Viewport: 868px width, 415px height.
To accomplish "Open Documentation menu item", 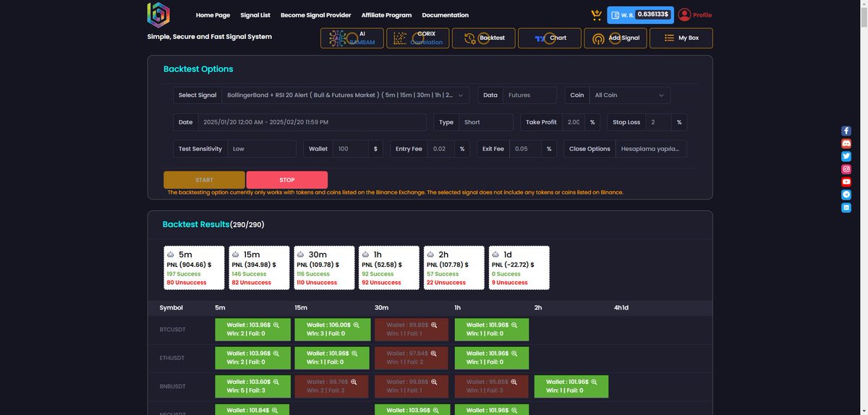I will pyautogui.click(x=445, y=15).
